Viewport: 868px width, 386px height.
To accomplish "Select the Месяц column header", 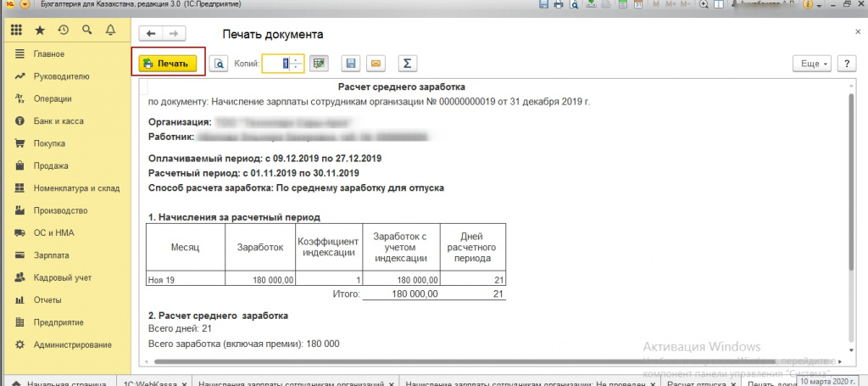I will click(x=186, y=248).
